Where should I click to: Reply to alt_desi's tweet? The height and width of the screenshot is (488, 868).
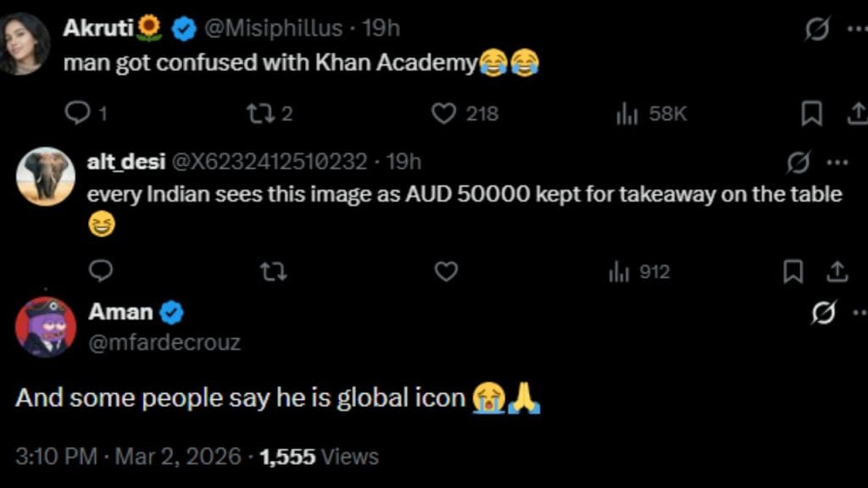click(x=102, y=272)
